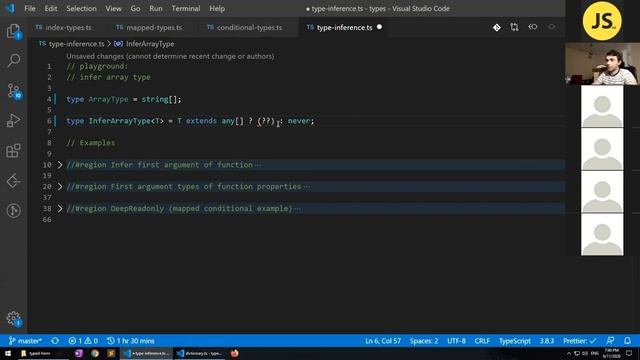Open the Run and Debug view
This screenshot has width=640, height=360.
[x=13, y=120]
